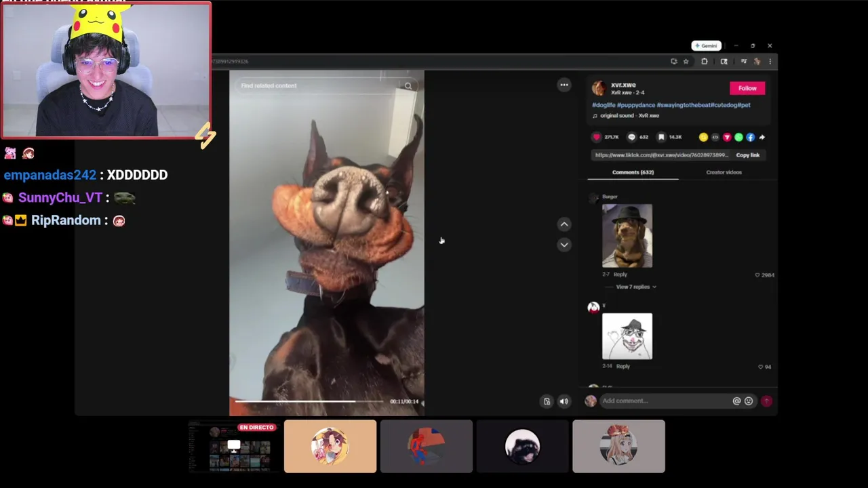The image size is (868, 488).
Task: Copy link of the TikTok video
Action: pos(748,155)
